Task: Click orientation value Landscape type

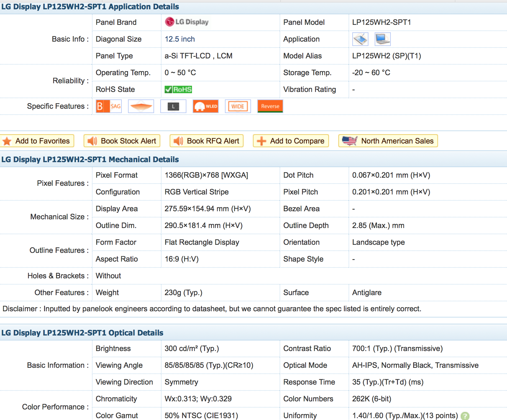Action: pyautogui.click(x=378, y=242)
